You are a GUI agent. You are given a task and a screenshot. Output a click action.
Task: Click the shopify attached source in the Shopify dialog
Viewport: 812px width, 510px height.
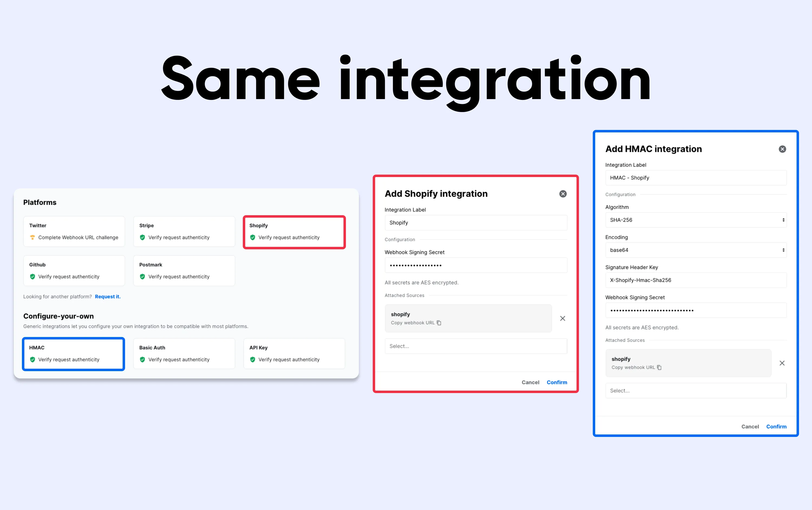pos(468,318)
